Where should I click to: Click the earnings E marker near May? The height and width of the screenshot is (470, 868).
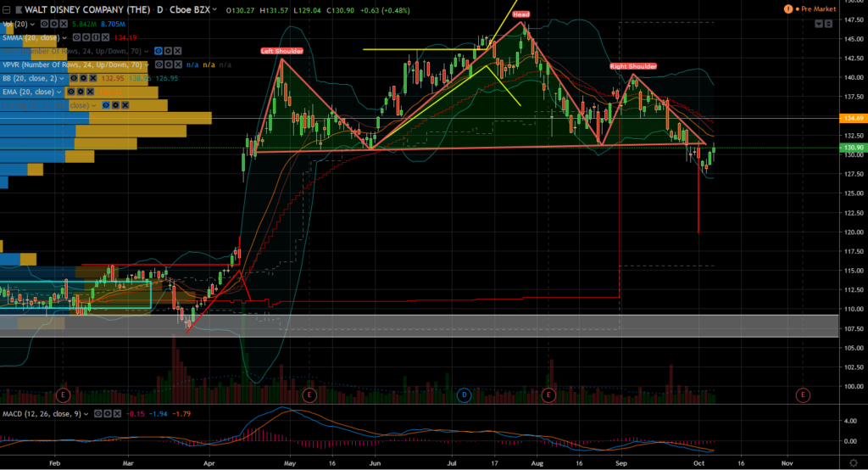pyautogui.click(x=309, y=395)
